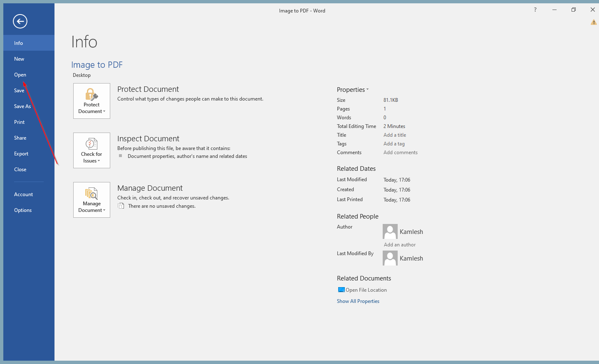Click the first Kamlesh author avatar
599x364 pixels.
[390, 231]
